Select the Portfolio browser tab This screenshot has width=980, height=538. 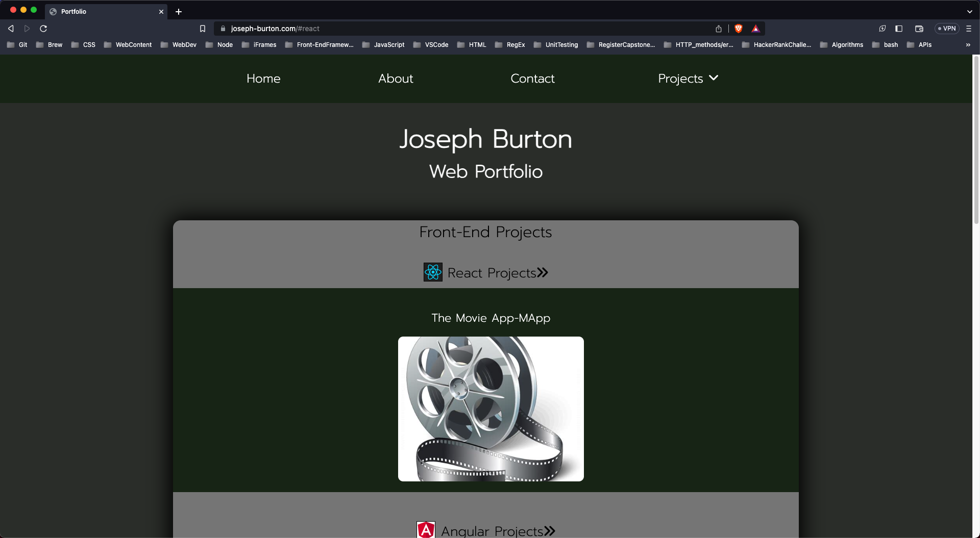(x=106, y=12)
